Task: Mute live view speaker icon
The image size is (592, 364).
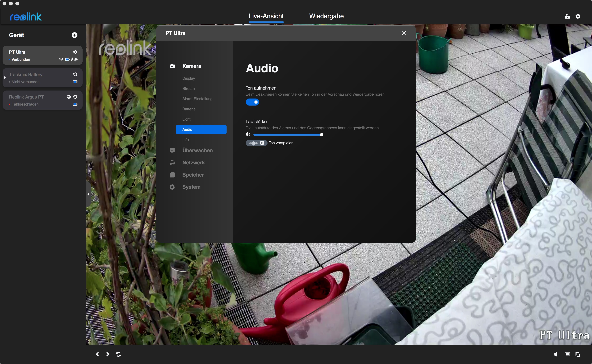Action: [556, 354]
